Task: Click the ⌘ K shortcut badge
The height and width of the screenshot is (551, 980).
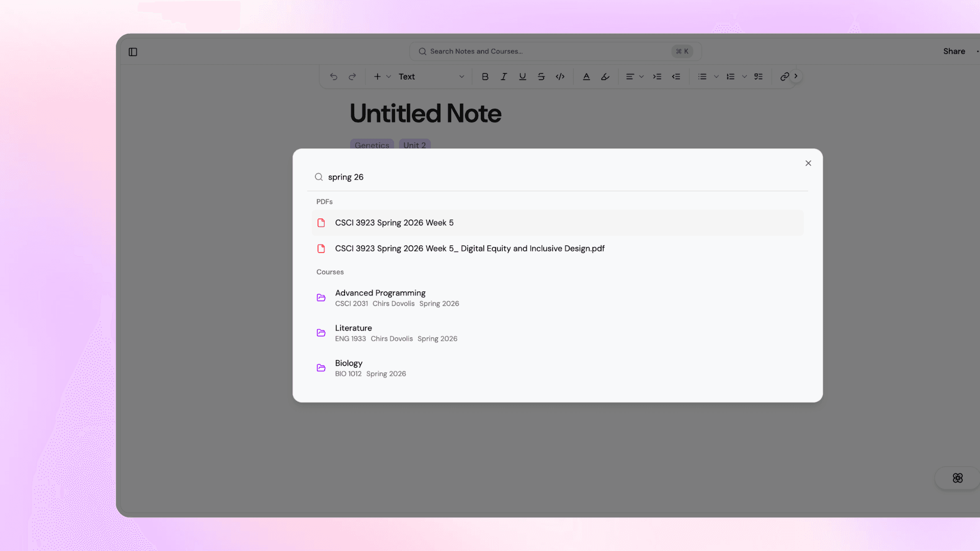Action: coord(682,51)
